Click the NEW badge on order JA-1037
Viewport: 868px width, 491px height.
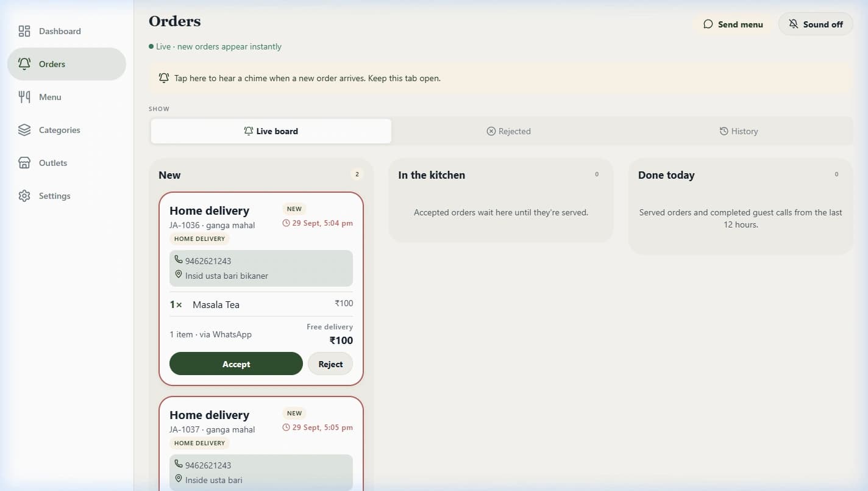tap(294, 413)
